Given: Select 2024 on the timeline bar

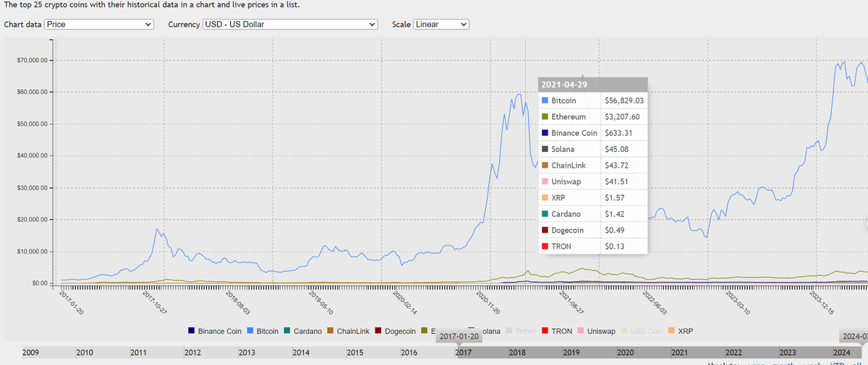Looking at the screenshot, I should (842, 352).
